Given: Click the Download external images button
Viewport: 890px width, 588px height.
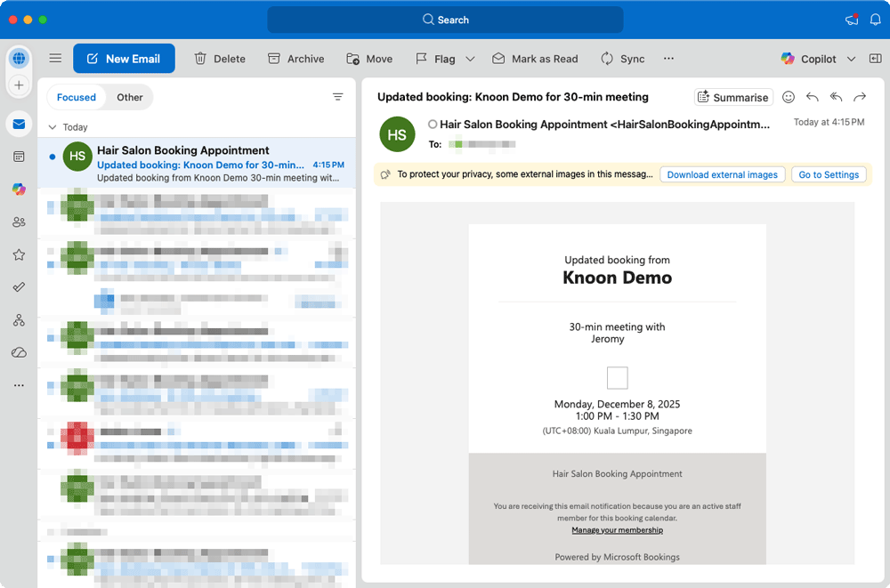Looking at the screenshot, I should click(x=722, y=174).
